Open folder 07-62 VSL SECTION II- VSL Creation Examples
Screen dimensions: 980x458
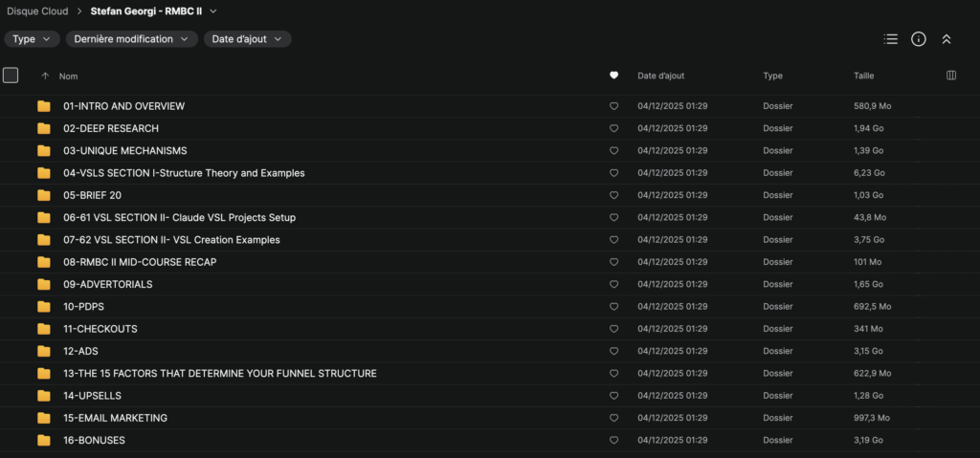[x=171, y=240]
